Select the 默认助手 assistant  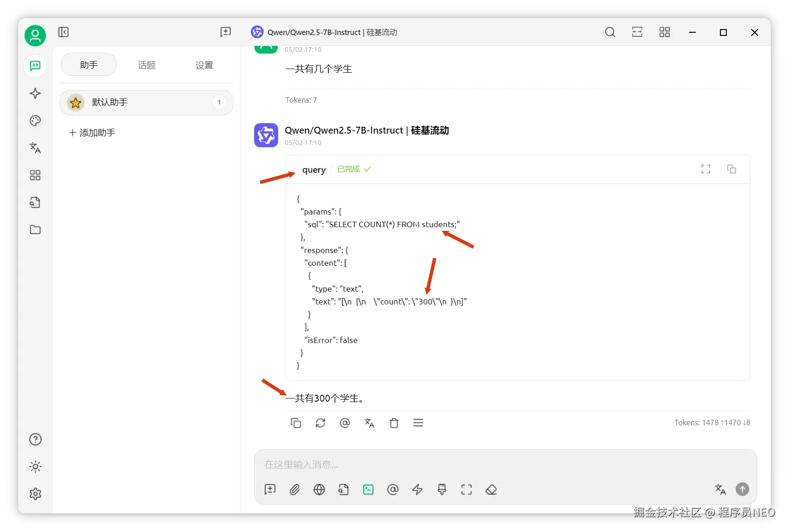(x=146, y=103)
